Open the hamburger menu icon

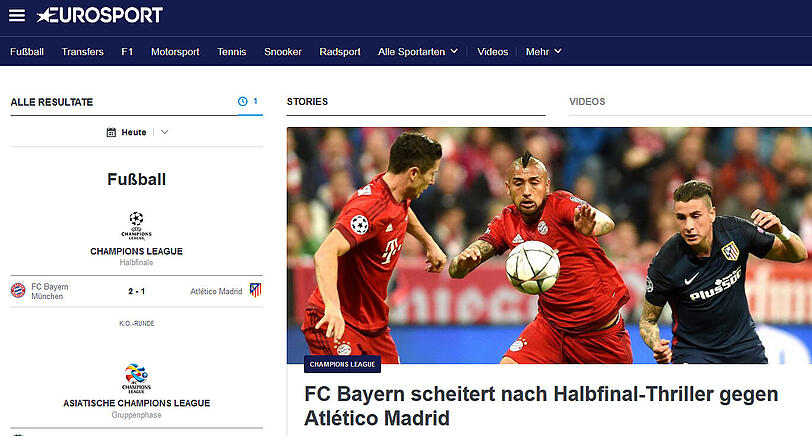[x=17, y=16]
